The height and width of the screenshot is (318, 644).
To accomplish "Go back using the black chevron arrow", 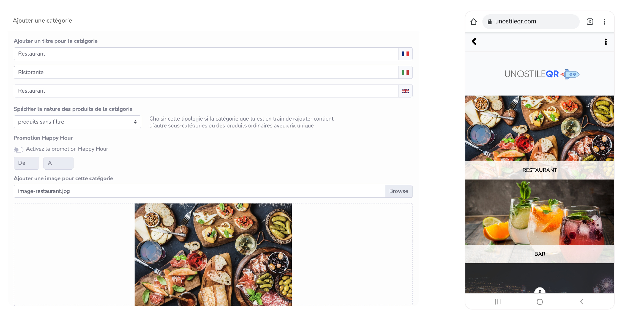I will point(474,41).
